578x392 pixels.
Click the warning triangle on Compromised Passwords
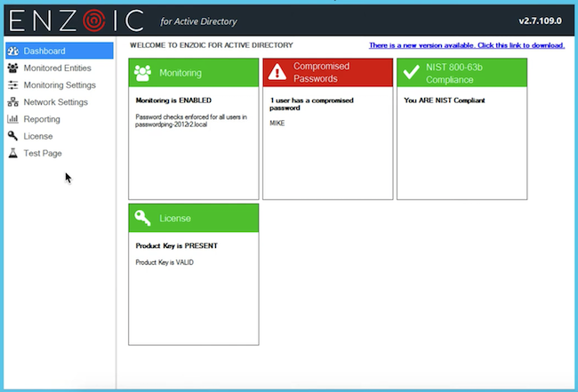coord(277,73)
